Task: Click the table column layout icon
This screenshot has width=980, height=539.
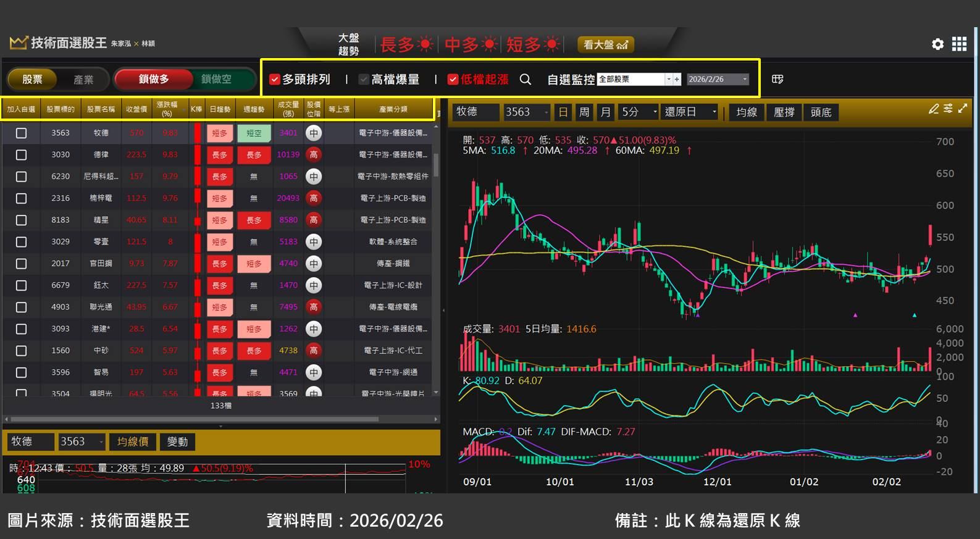Action: point(777,79)
